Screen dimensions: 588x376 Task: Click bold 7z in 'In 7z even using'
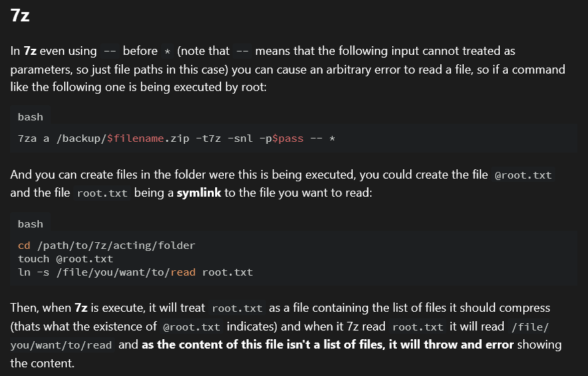point(30,51)
